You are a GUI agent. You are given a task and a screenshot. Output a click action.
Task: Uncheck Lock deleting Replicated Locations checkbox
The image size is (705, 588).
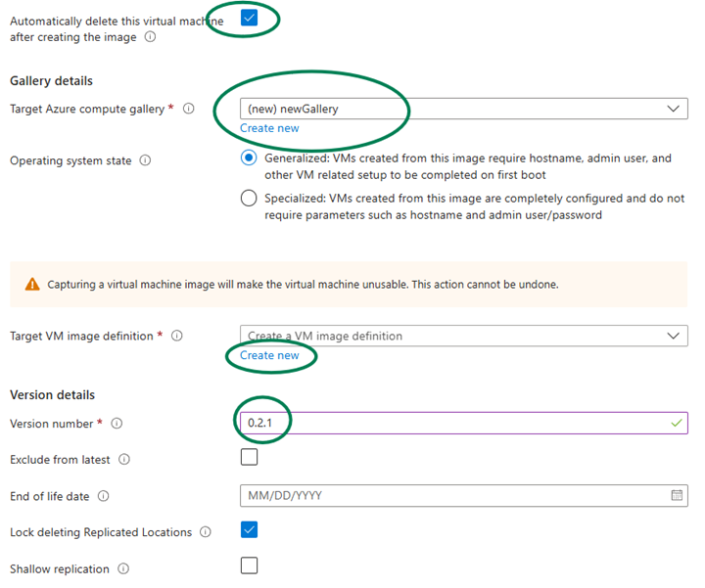pos(249,529)
